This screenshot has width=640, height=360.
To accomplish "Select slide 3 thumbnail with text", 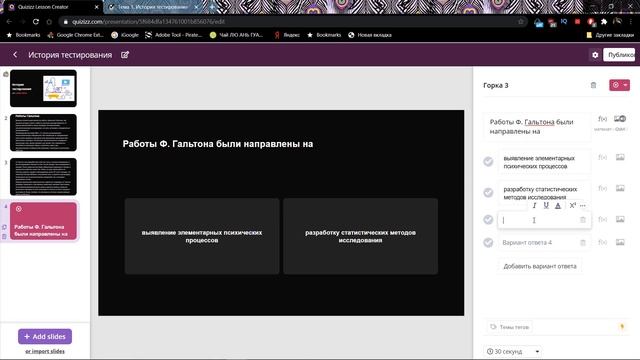I will click(43, 176).
